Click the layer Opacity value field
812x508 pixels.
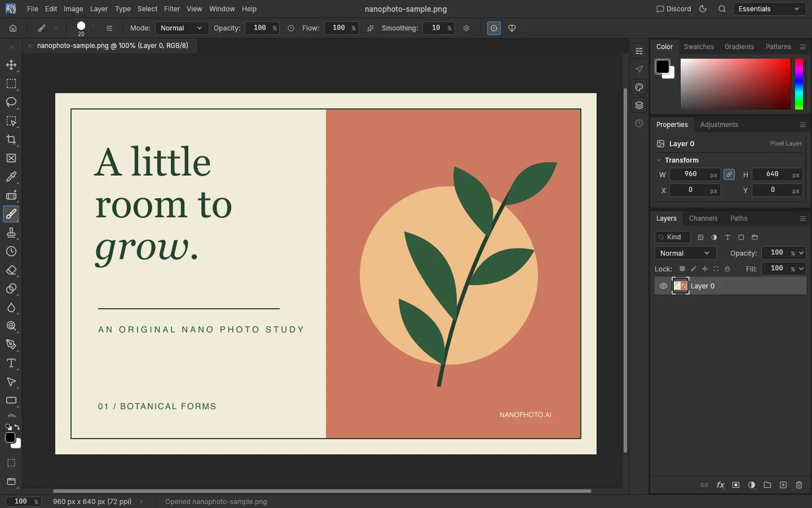(x=776, y=253)
